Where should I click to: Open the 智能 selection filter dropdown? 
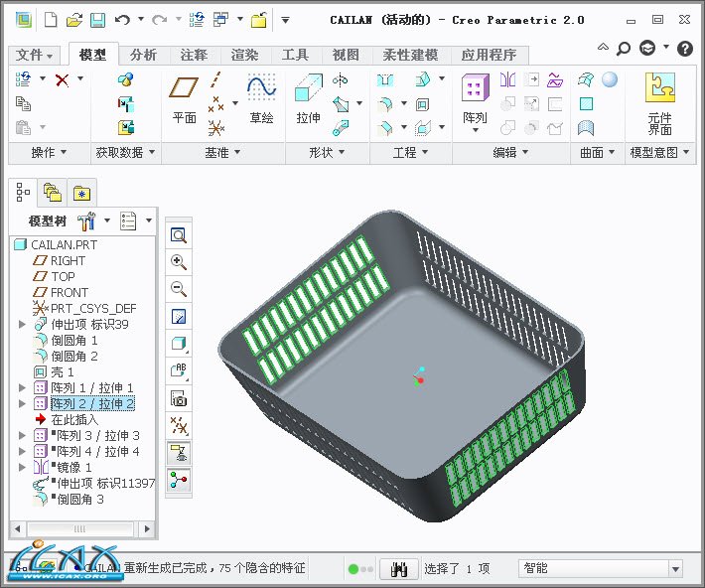(675, 569)
